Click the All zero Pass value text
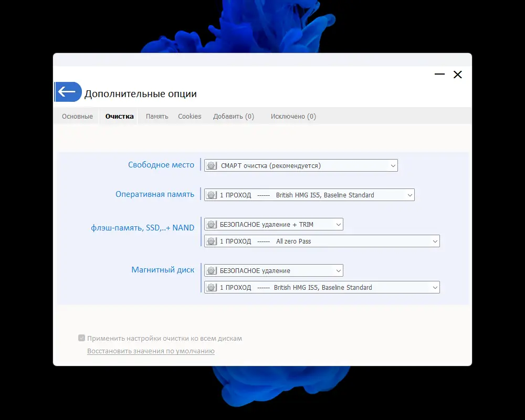 click(x=293, y=241)
